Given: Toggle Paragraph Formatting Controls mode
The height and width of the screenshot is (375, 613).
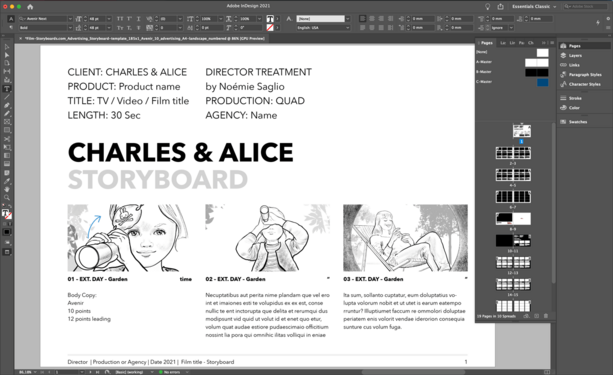Looking at the screenshot, I should 11,27.
